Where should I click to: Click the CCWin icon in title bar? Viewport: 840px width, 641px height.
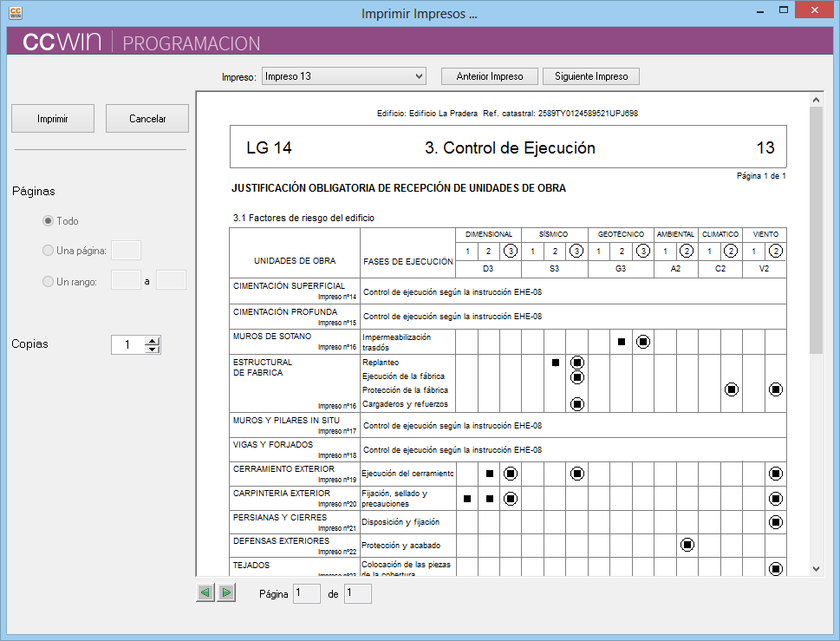[x=15, y=13]
